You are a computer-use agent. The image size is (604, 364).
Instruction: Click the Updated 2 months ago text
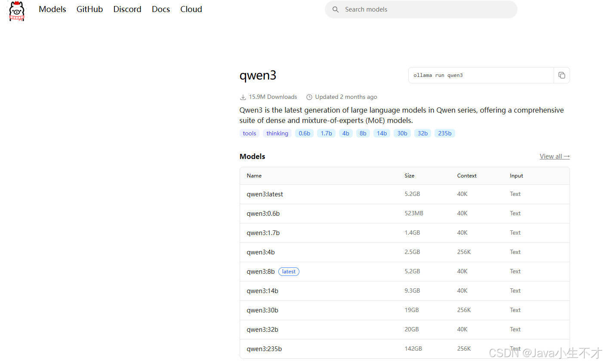(x=346, y=97)
